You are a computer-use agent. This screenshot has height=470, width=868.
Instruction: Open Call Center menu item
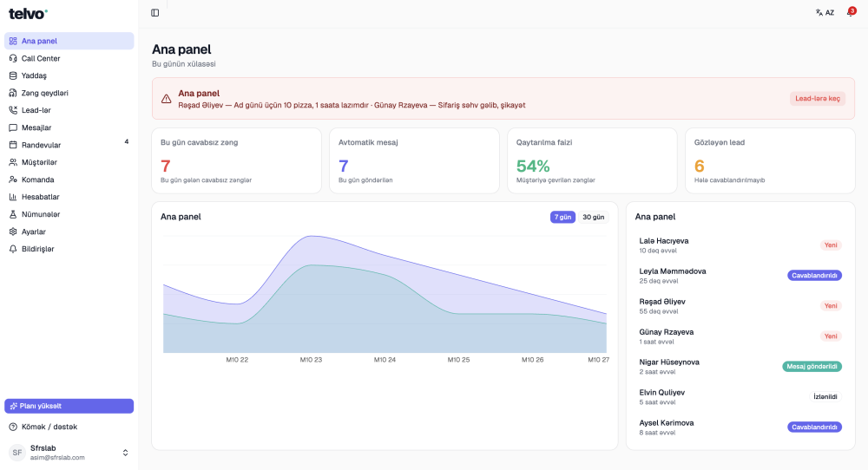[69, 58]
